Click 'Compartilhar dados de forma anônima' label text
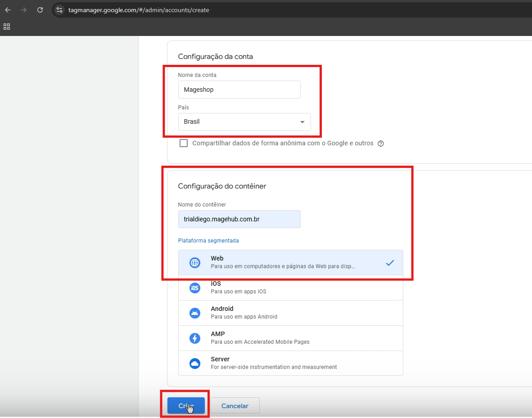Viewport: 532px width, 418px height. 283,143
